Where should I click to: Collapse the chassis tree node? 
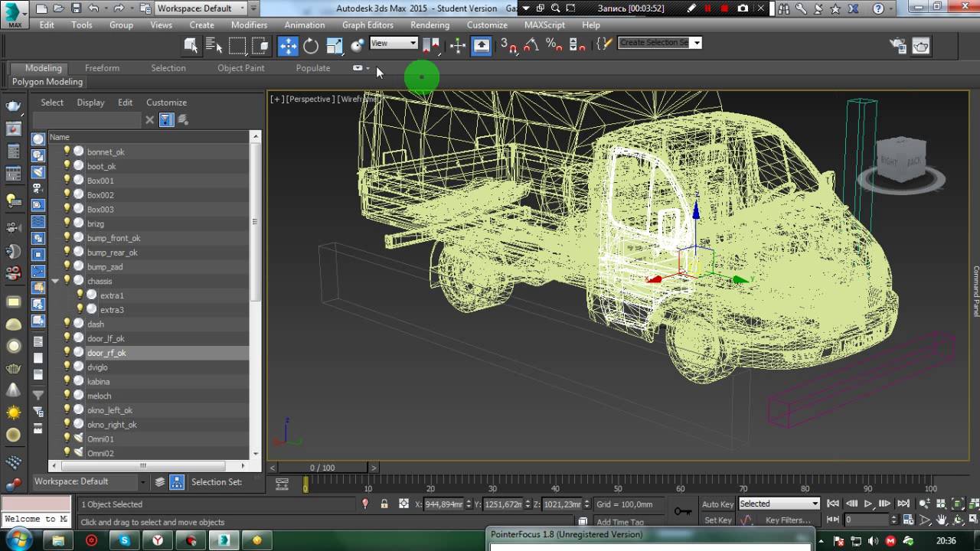click(x=55, y=282)
